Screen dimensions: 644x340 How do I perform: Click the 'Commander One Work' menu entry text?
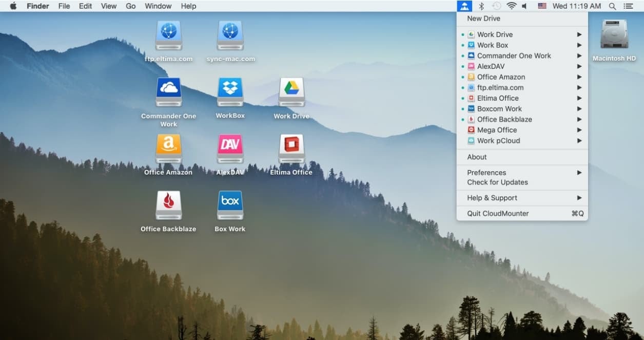[x=514, y=55]
